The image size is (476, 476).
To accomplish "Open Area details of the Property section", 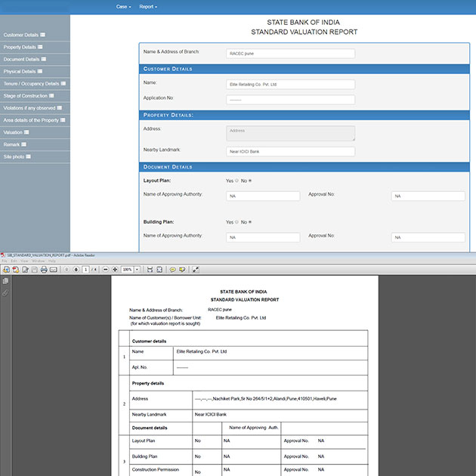I will click(34, 120).
